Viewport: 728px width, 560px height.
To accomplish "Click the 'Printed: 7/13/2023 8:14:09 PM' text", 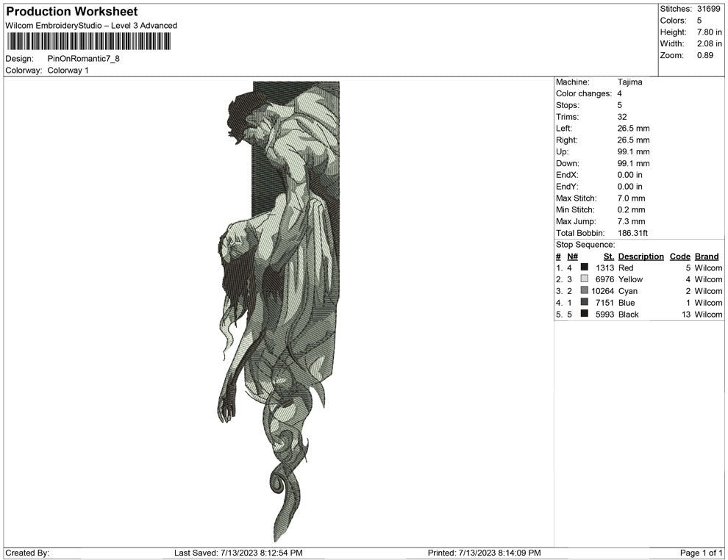I will pyautogui.click(x=485, y=553).
